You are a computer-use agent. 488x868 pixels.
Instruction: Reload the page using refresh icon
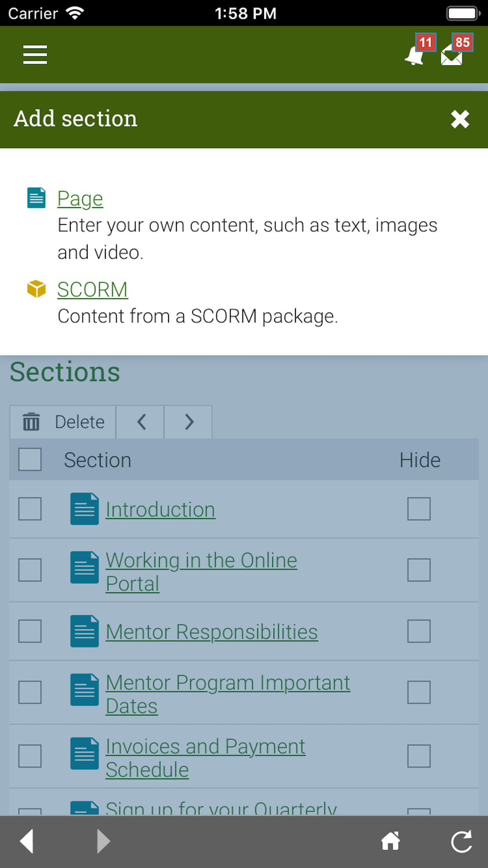[461, 841]
